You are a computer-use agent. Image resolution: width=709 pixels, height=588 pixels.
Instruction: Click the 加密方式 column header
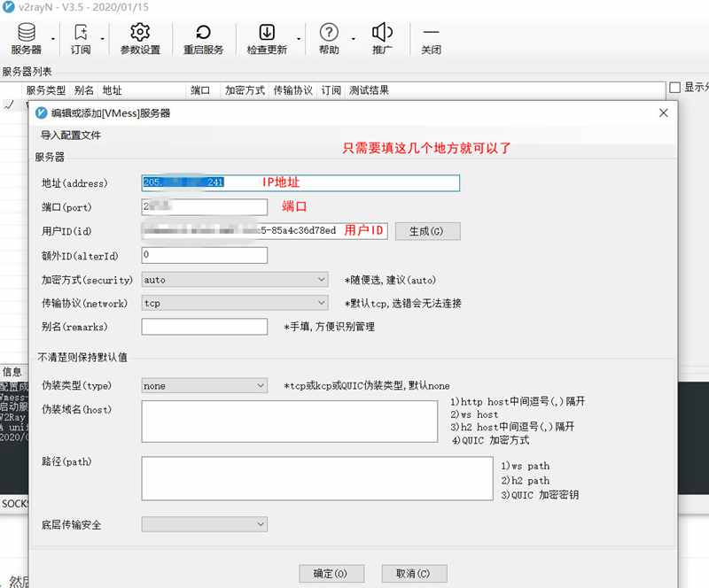point(245,90)
